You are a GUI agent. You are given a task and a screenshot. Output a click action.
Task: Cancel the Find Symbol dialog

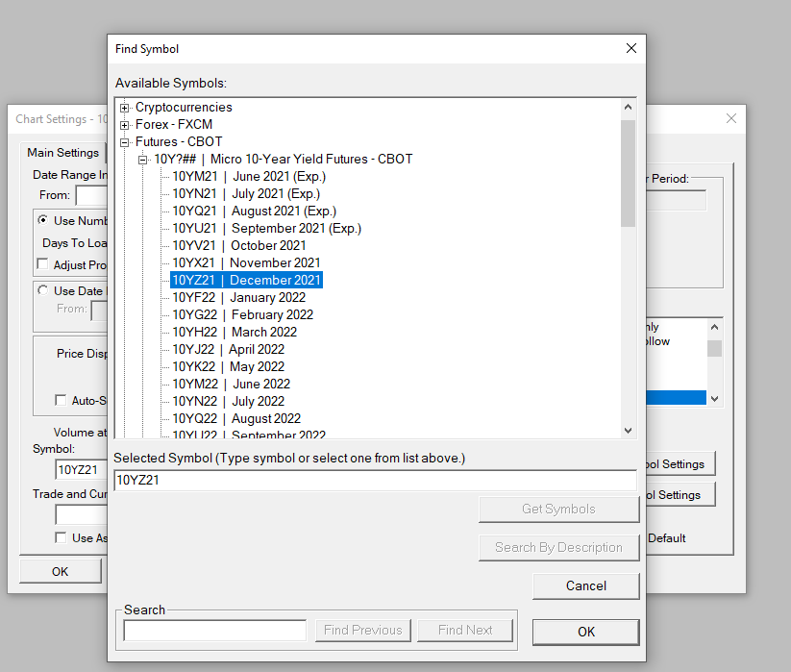586,586
